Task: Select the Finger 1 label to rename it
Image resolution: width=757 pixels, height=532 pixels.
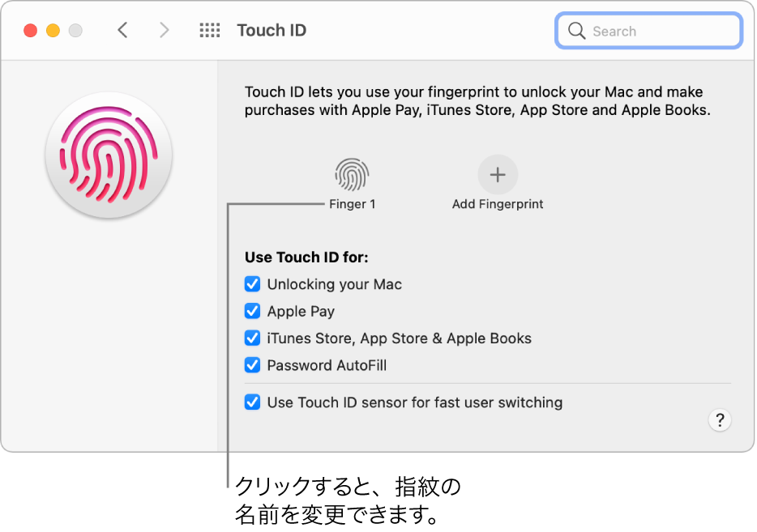Action: tap(352, 203)
